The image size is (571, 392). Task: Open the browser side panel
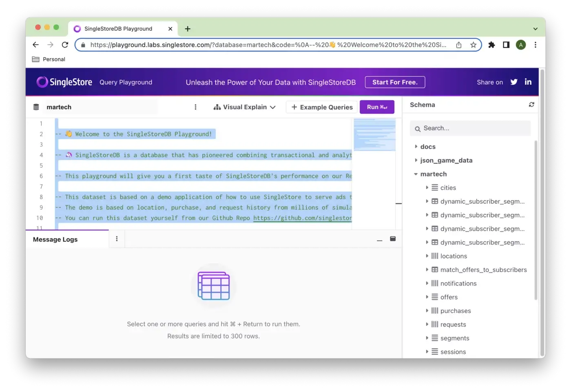506,45
